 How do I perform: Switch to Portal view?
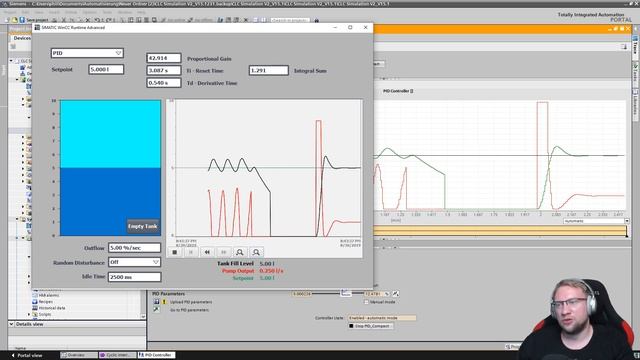(27, 356)
